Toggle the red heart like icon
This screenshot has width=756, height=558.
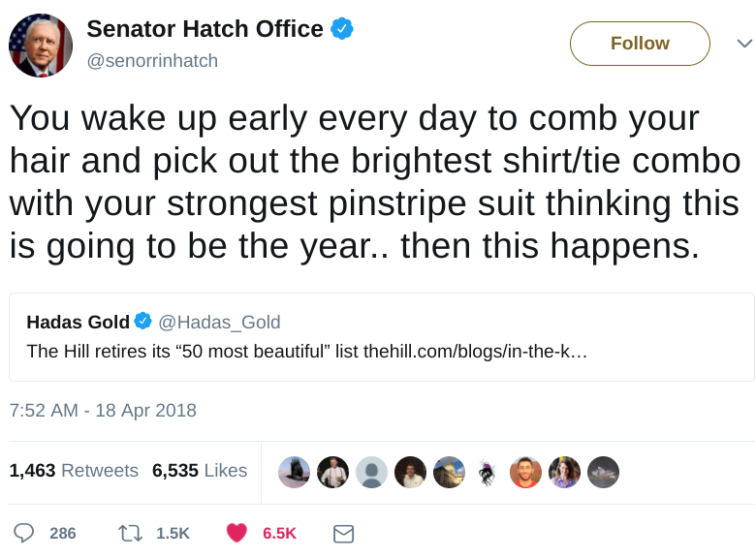236,533
